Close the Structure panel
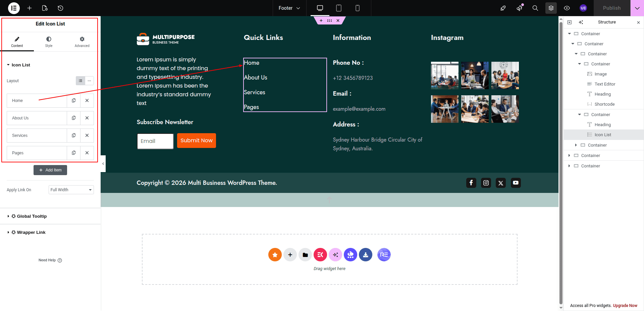644x311 pixels. [638, 22]
